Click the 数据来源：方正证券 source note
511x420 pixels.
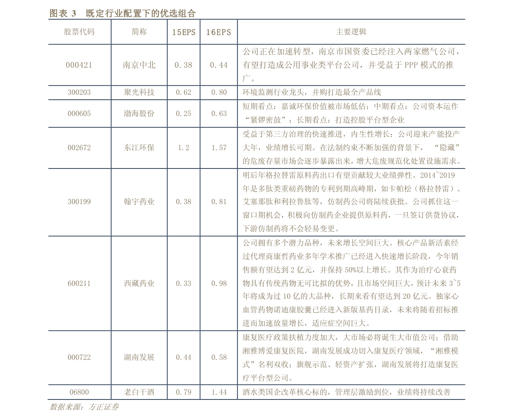pos(84,407)
